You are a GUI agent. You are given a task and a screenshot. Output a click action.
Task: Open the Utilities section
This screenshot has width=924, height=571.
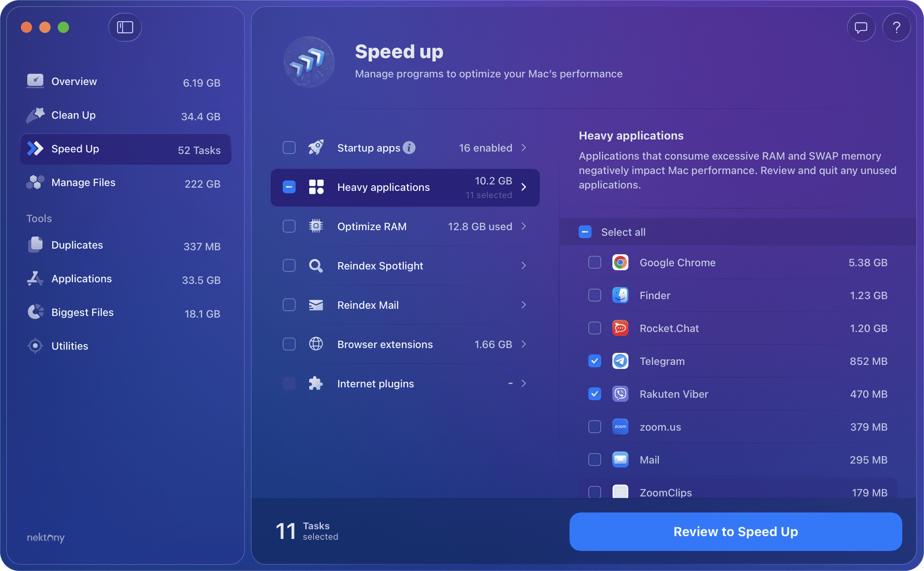[70, 346]
